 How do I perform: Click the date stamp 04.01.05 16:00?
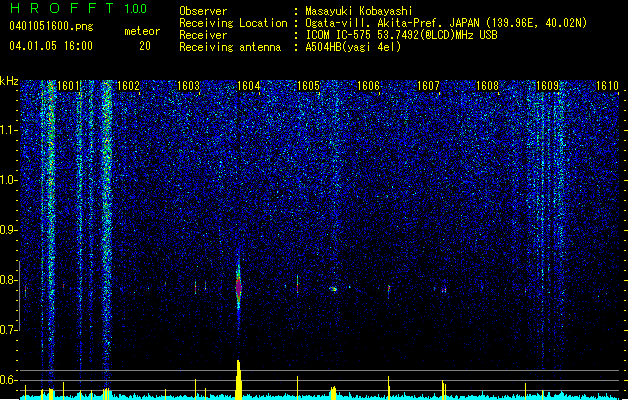[x=51, y=46]
